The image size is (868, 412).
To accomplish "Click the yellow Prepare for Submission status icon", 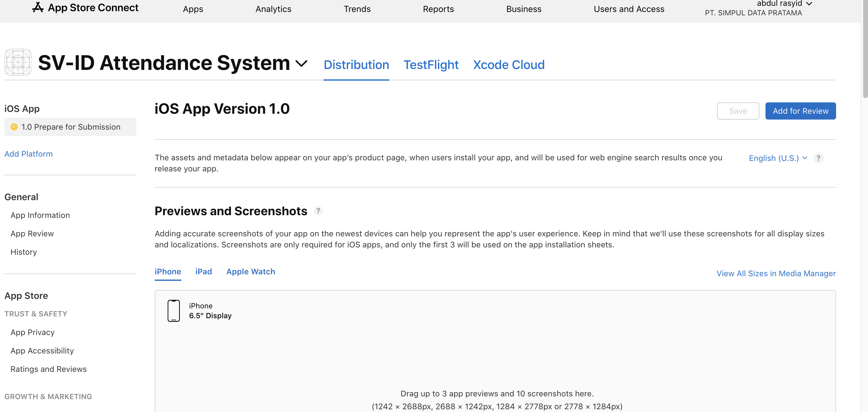I will [x=14, y=127].
